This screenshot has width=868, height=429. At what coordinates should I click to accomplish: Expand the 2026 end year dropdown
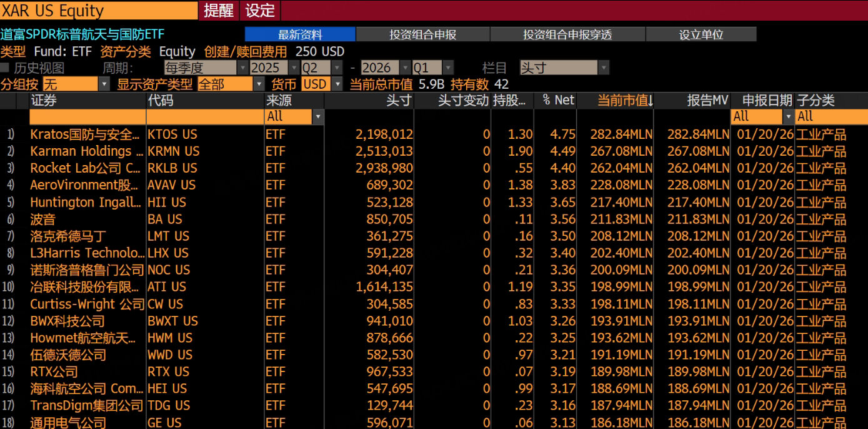tap(386, 68)
